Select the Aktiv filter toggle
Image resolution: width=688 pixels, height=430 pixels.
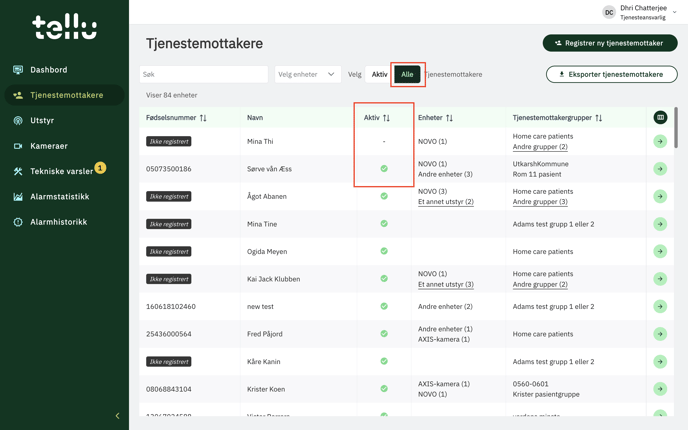(x=379, y=75)
